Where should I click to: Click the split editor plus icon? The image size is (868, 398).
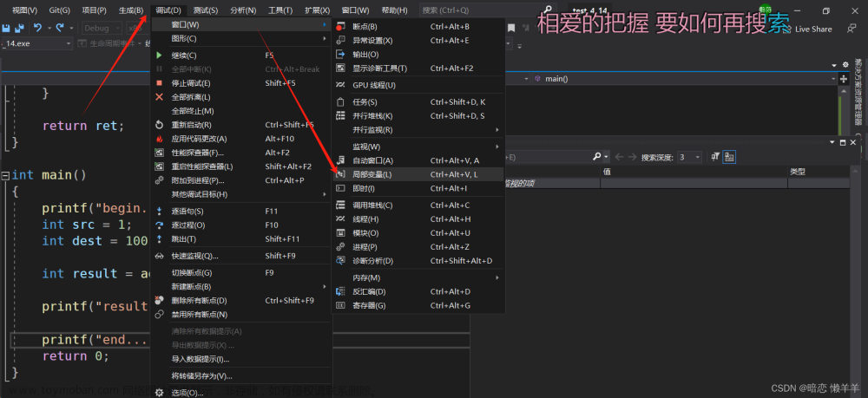tap(844, 79)
